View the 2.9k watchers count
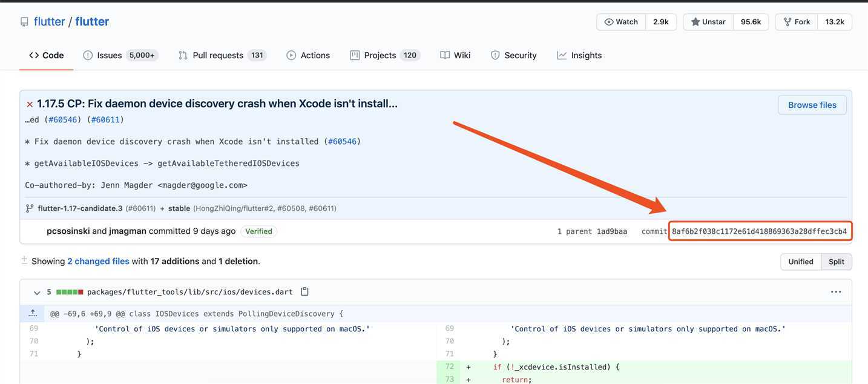Viewport: 868px width, 384px height. pyautogui.click(x=661, y=22)
